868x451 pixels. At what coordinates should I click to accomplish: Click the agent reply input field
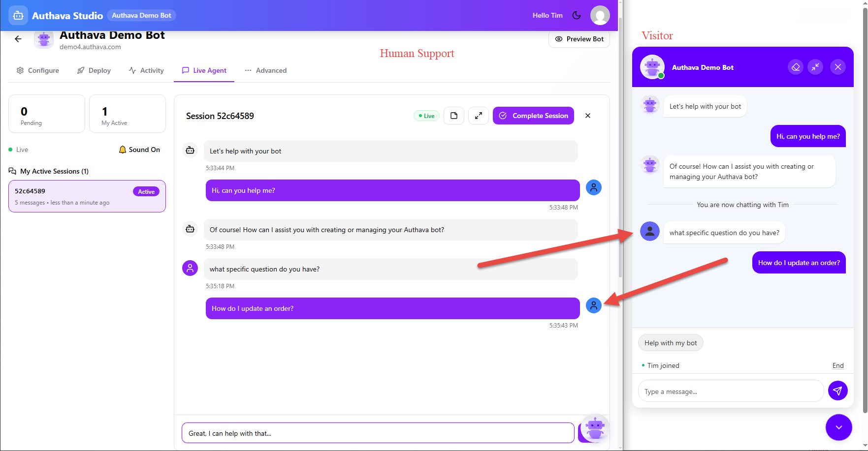378,433
